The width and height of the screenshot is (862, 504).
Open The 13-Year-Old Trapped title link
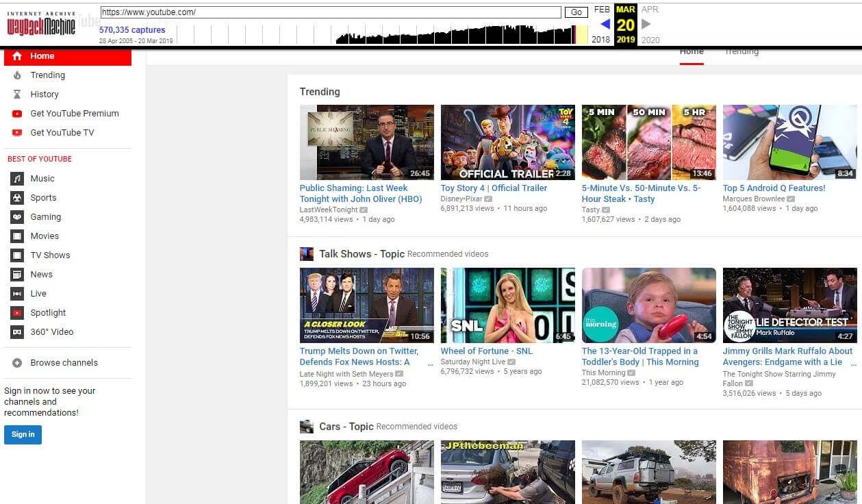[640, 357]
